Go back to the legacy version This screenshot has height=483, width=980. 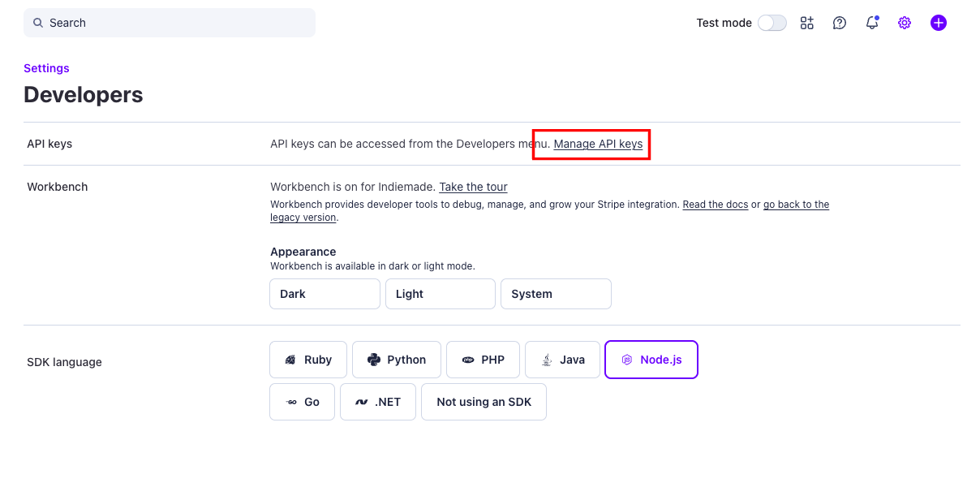[x=796, y=204]
